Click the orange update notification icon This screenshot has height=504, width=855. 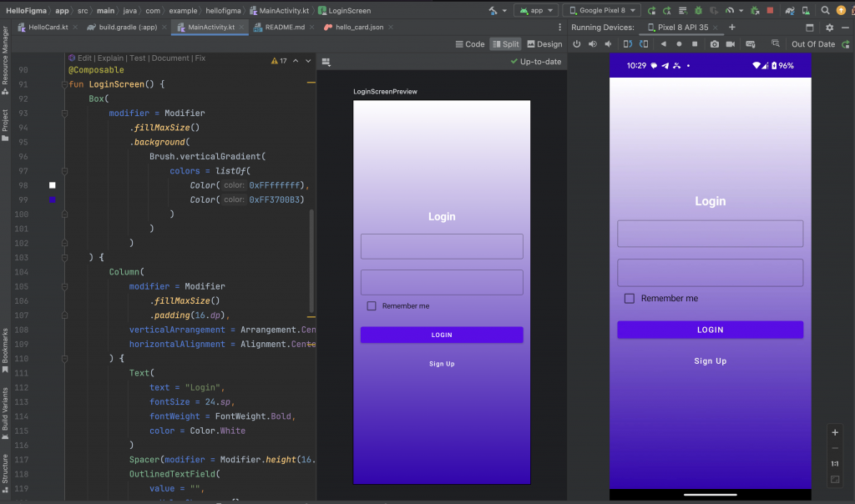point(841,10)
